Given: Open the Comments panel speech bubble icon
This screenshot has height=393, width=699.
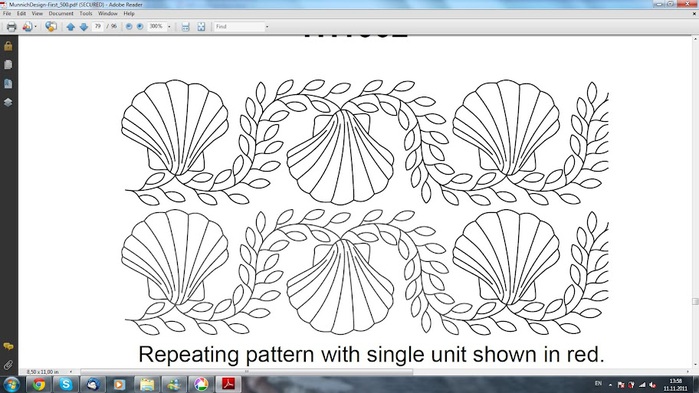Looking at the screenshot, I should [x=8, y=346].
